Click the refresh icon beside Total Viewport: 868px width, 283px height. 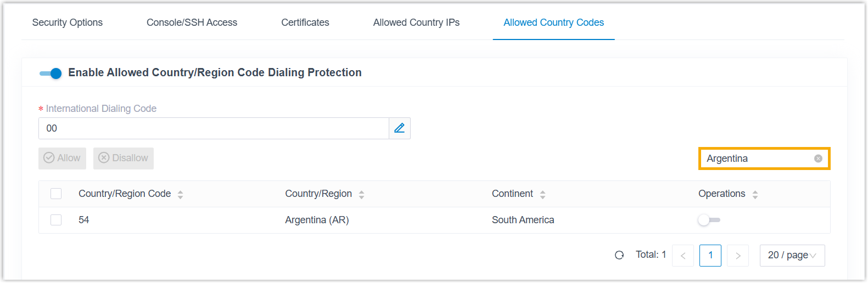point(619,255)
